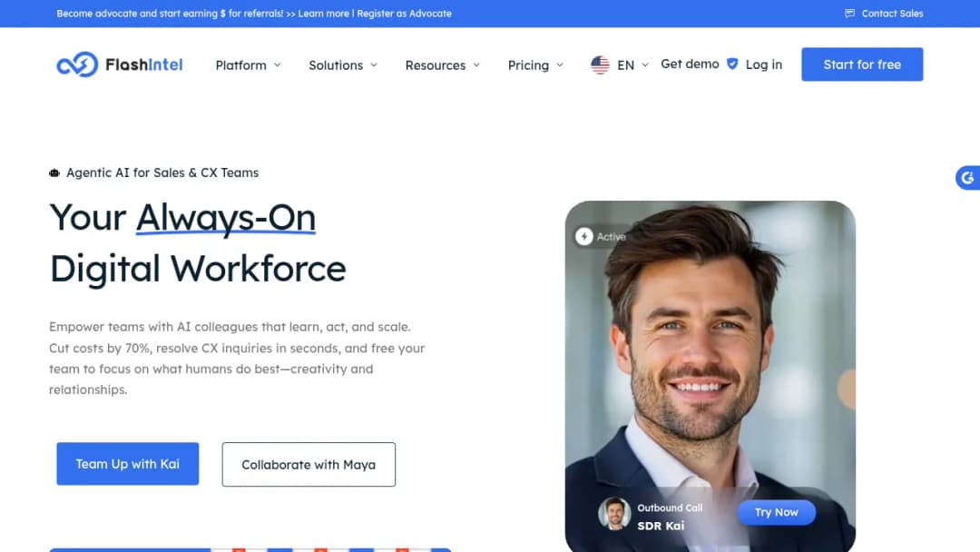Click Team Up with Kai button
Screen dimensions: 980x552
(128, 464)
